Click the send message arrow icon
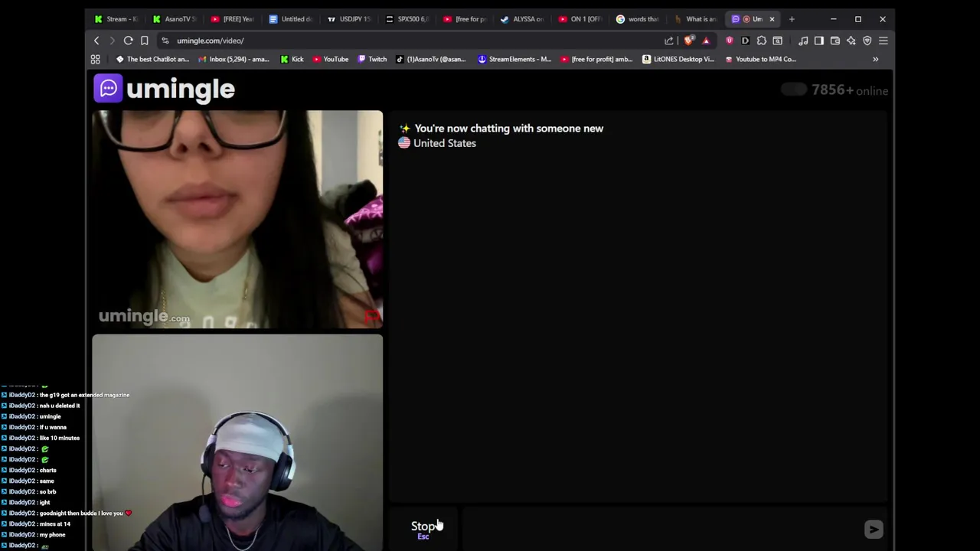This screenshot has width=980, height=551. tap(874, 529)
